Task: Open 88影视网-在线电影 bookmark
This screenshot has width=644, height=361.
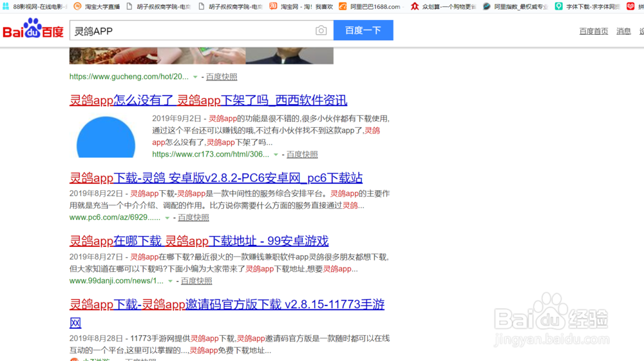Action: [35, 6]
